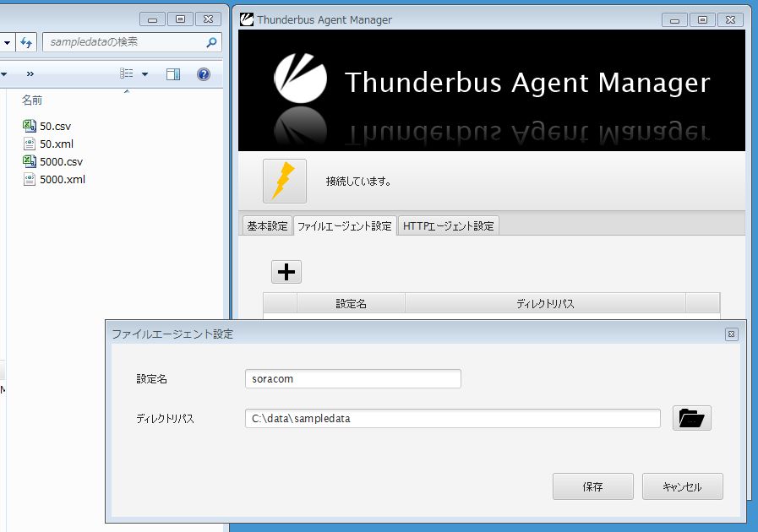Open Explorer help icon

tap(204, 74)
